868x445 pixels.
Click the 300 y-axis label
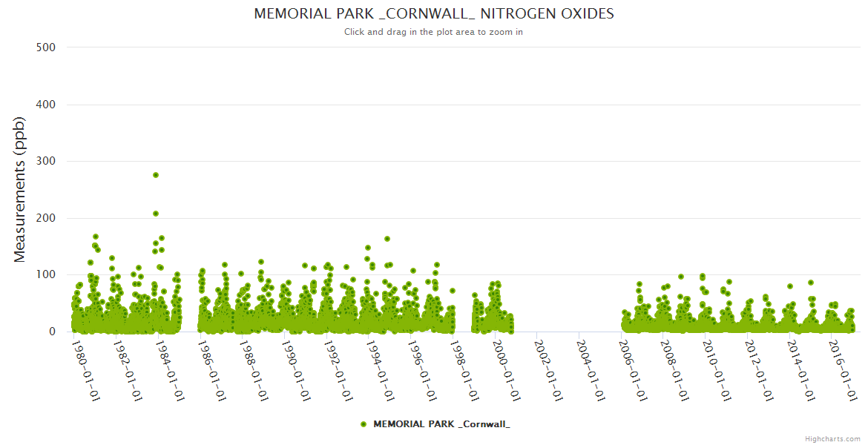pyautogui.click(x=45, y=161)
